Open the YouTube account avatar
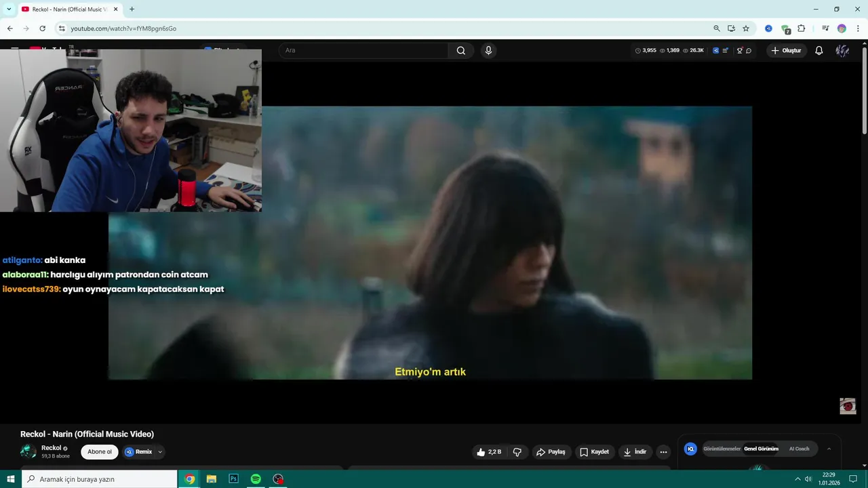 point(842,50)
